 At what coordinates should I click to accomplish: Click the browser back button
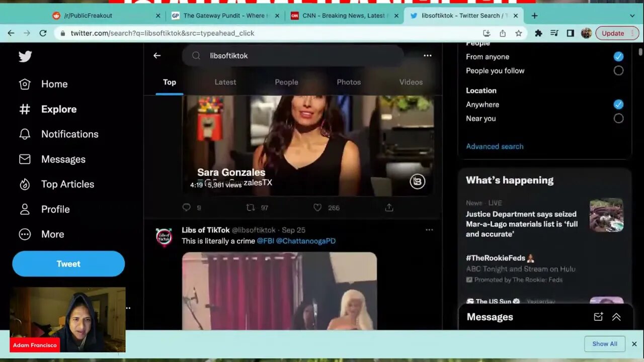pos(11,33)
